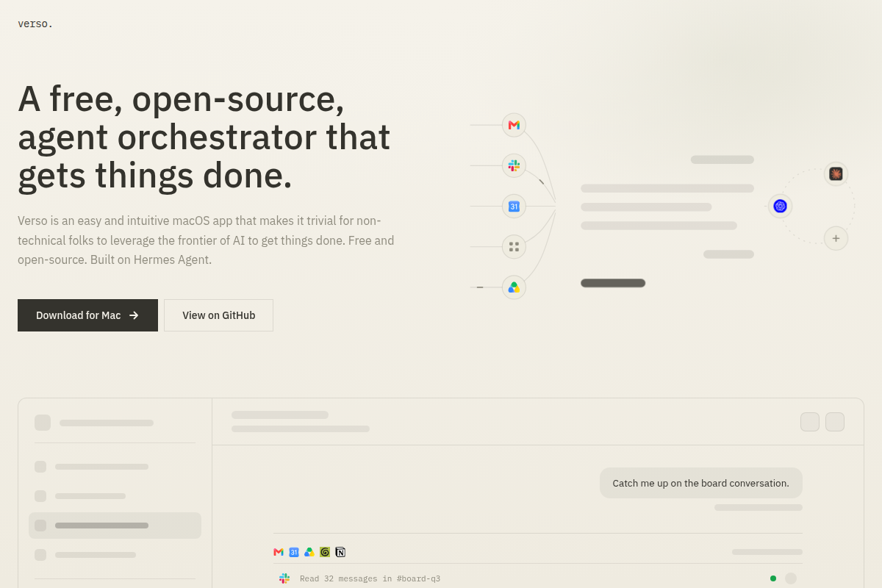The width and height of the screenshot is (882, 588).
Task: Click the plus circle to add a model
Action: coord(836,238)
